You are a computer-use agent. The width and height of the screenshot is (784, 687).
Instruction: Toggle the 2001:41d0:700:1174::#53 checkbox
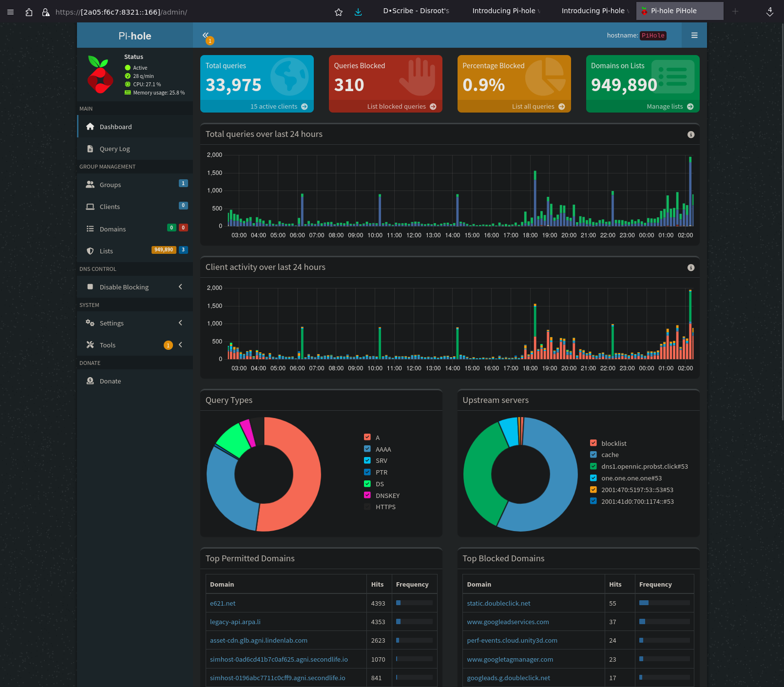click(x=593, y=501)
